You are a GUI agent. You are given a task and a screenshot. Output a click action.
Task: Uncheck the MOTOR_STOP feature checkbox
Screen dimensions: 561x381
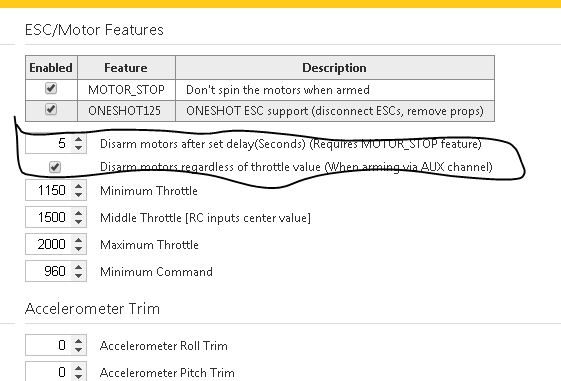[51, 88]
